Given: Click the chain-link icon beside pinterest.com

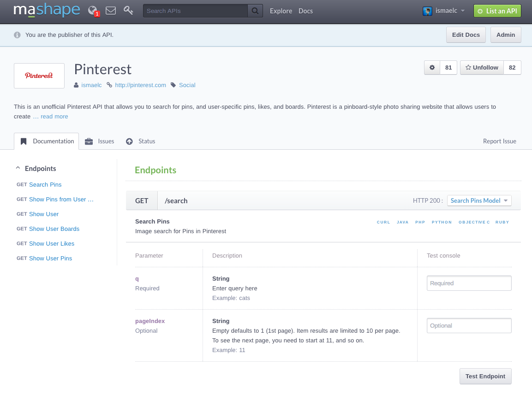Looking at the screenshot, I should (109, 85).
